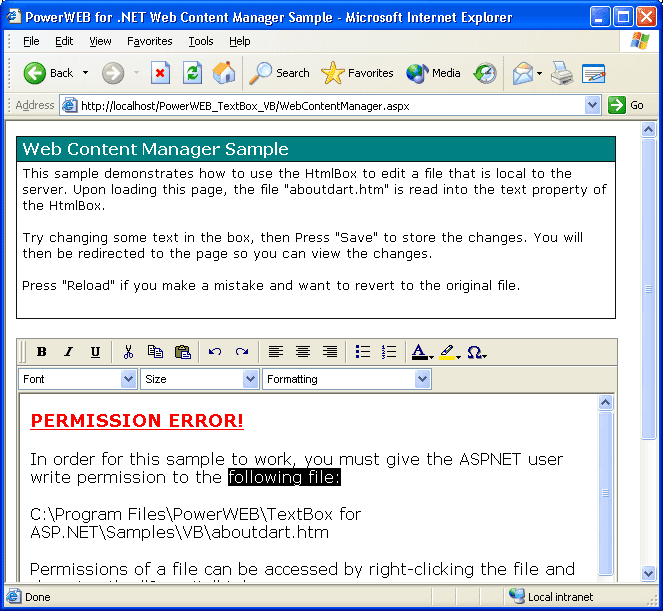Apply the yellow highlight color
663x611 pixels.
pos(447,352)
